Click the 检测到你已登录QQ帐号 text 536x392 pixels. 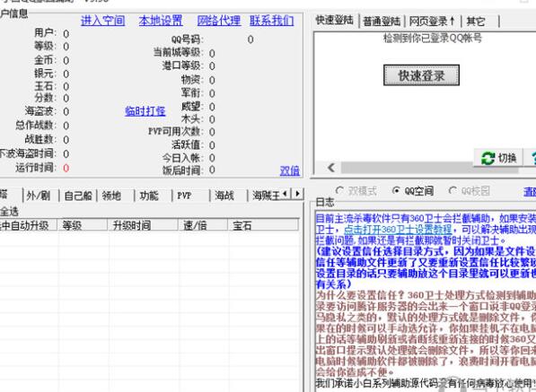433,38
